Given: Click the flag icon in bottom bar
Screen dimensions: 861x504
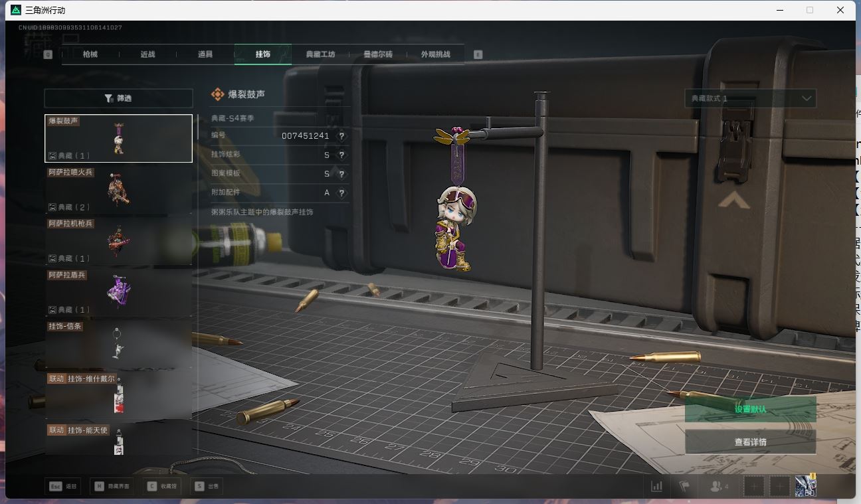Looking at the screenshot, I should [x=684, y=486].
